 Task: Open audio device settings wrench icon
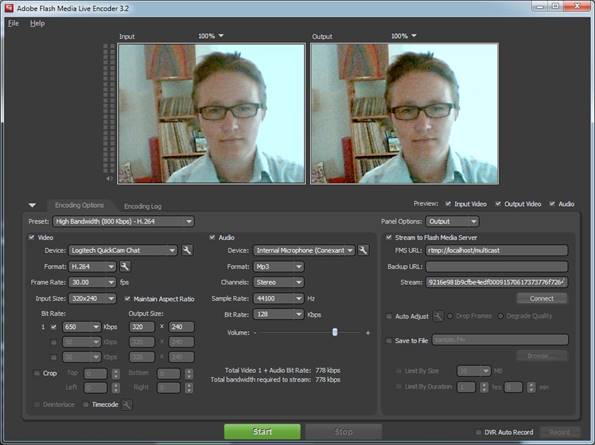pyautogui.click(x=363, y=250)
